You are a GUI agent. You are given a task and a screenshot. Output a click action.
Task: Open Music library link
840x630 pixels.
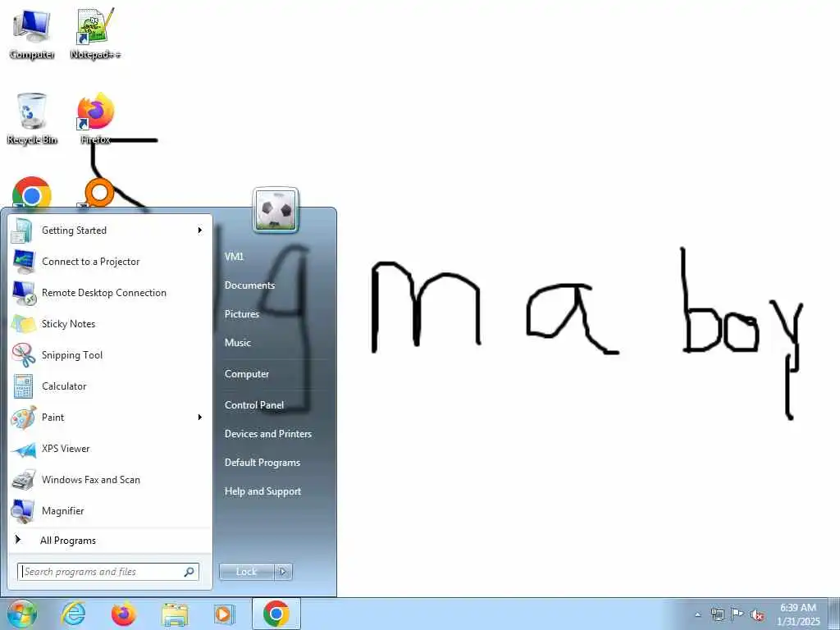coord(237,343)
